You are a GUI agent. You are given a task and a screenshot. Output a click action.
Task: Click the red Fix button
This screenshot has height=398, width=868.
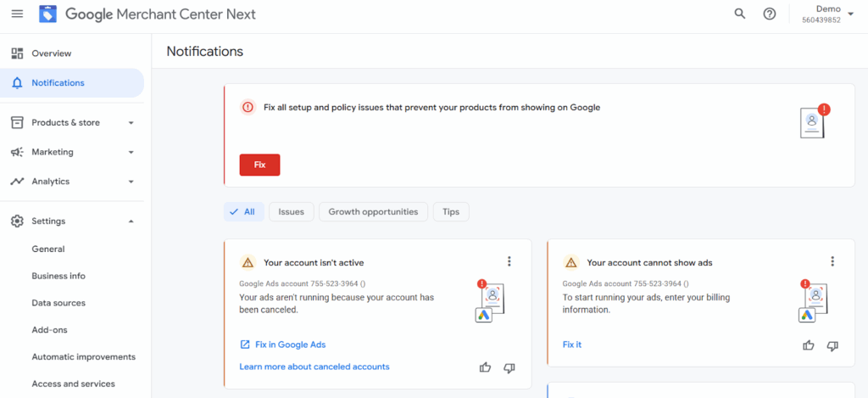(259, 165)
